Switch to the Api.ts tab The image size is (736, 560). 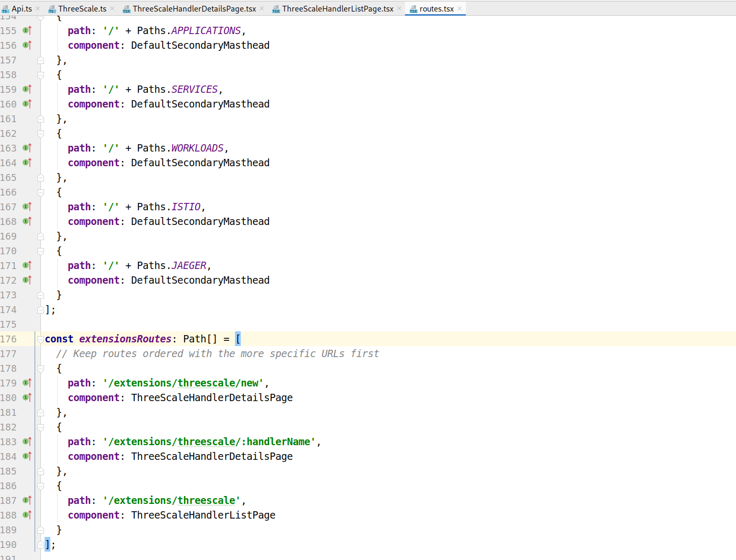(22, 8)
